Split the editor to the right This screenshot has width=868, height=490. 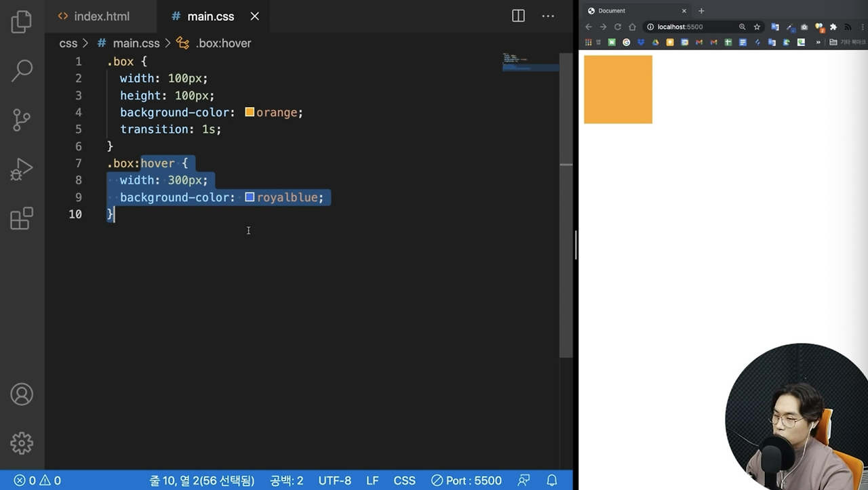coord(518,16)
